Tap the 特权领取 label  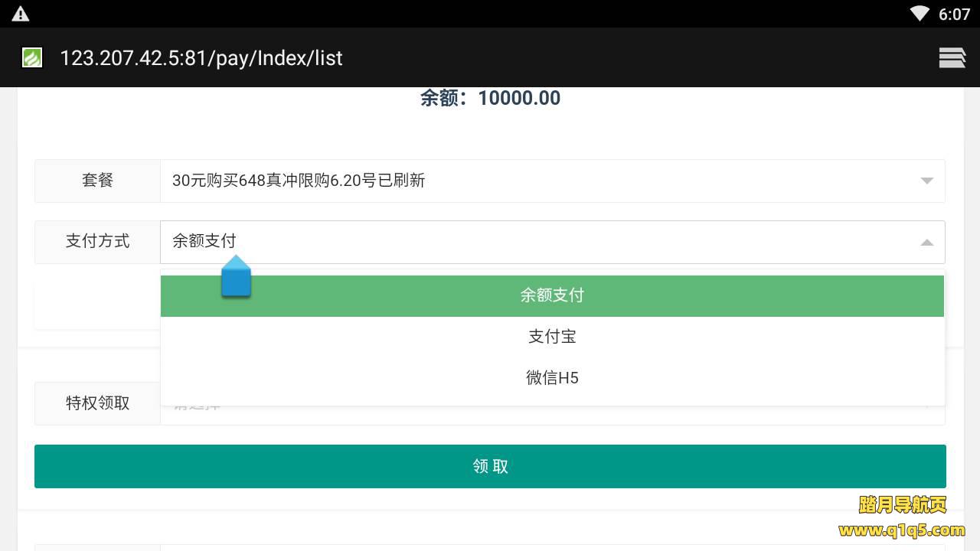click(97, 403)
